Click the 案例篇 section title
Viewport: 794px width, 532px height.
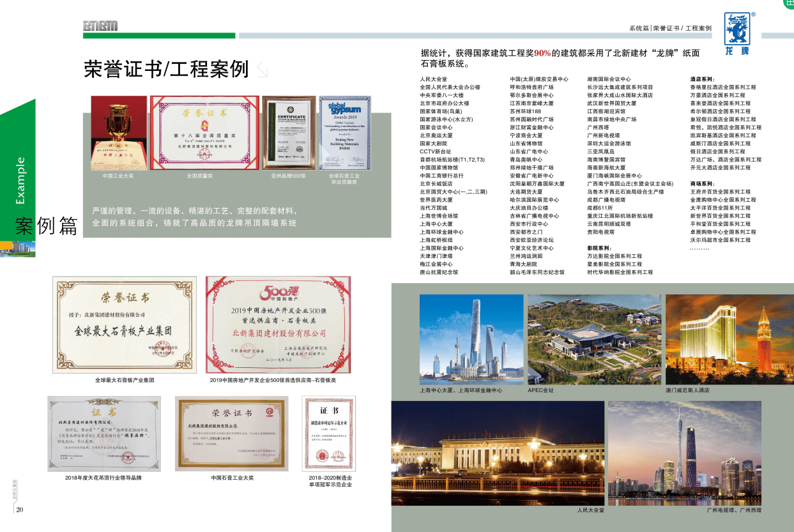tap(47, 225)
